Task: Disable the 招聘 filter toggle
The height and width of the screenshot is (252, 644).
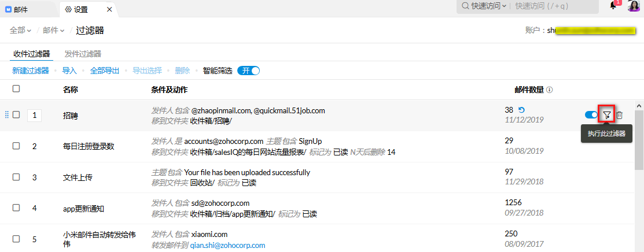Action: tap(591, 115)
